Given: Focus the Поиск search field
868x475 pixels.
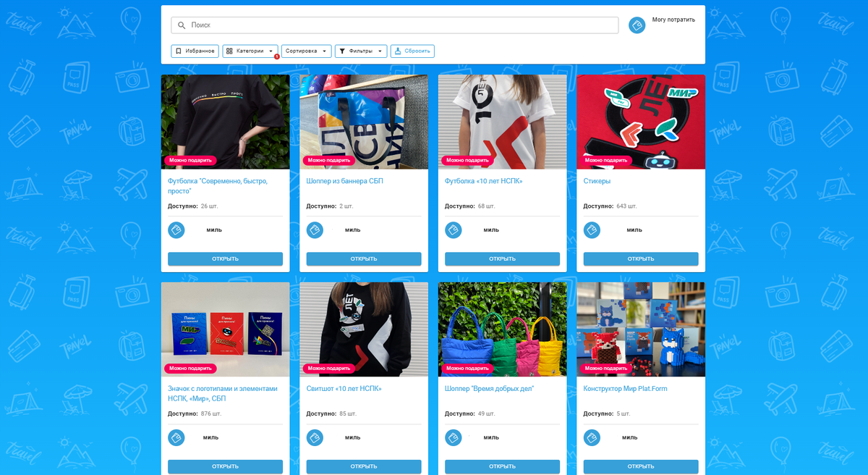Looking at the screenshot, I should click(395, 25).
